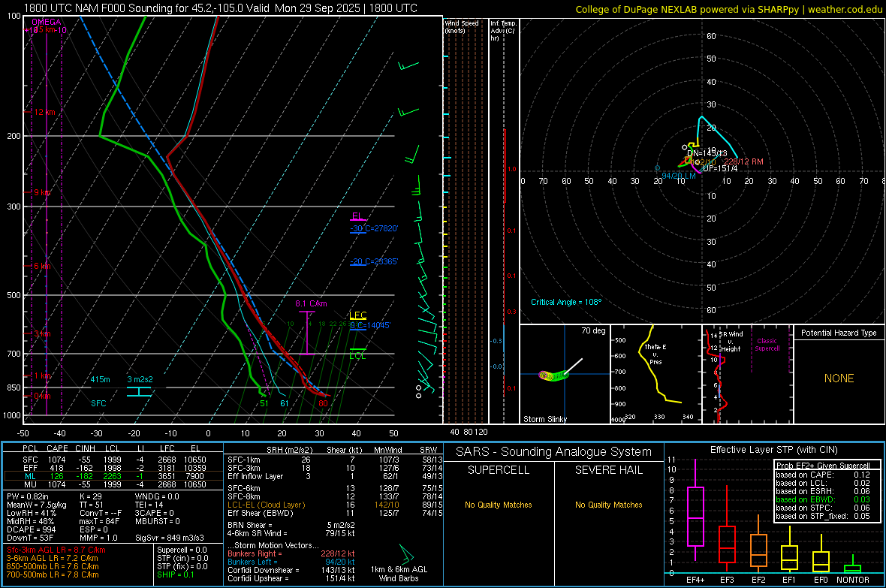The width and height of the screenshot is (886, 588).
Task: Click No Quality Matches under SUPERCELL
Action: coord(499,505)
